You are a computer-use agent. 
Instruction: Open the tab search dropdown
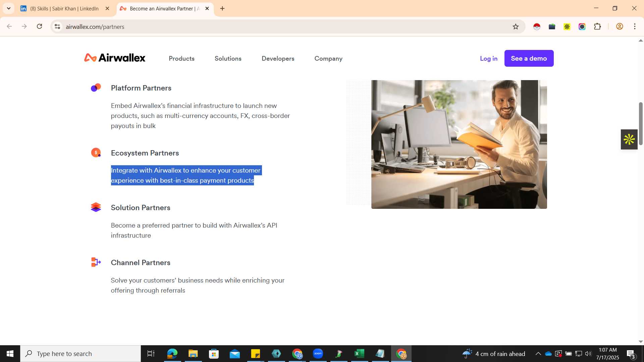click(8, 8)
